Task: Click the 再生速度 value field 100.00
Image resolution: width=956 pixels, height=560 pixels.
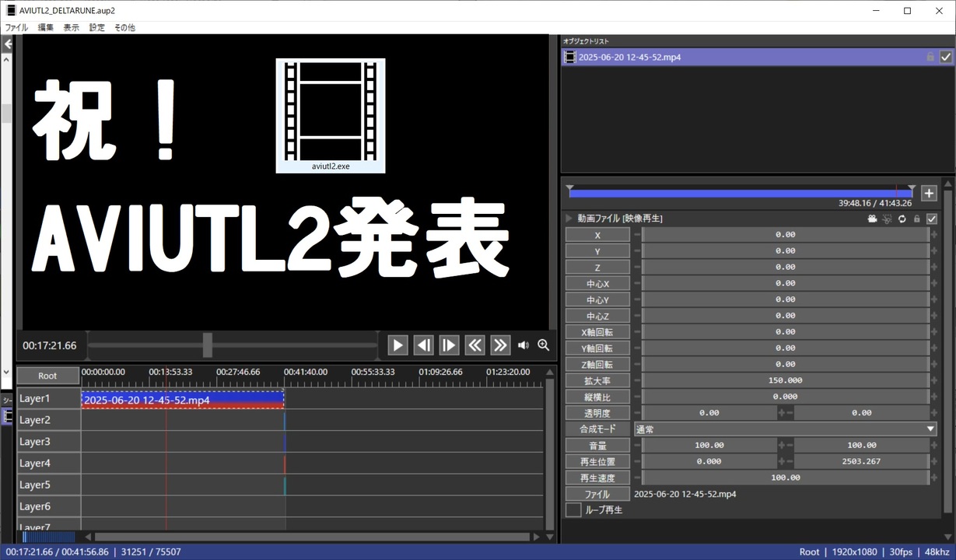Action: 786,478
